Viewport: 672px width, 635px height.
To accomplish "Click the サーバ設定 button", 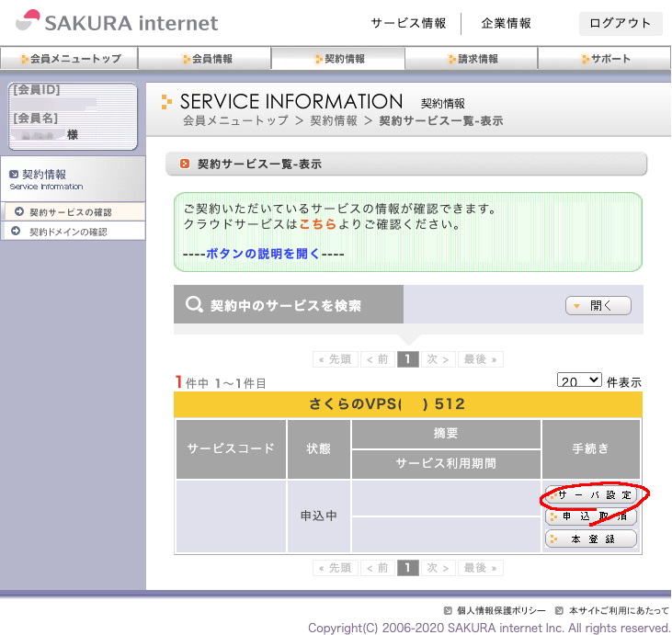I will click(x=591, y=494).
